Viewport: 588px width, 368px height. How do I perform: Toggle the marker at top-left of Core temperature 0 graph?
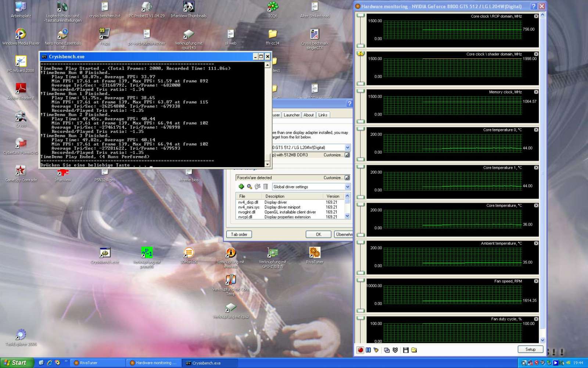pos(361,129)
